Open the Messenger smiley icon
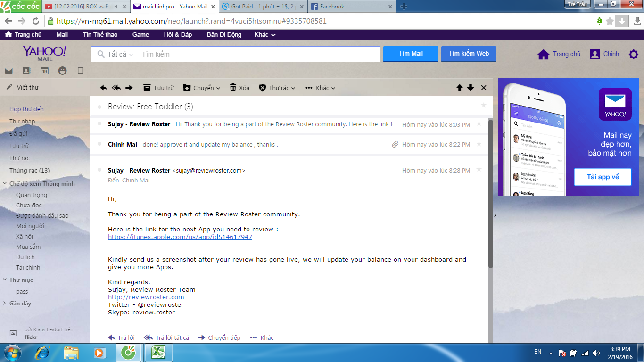 click(x=62, y=71)
